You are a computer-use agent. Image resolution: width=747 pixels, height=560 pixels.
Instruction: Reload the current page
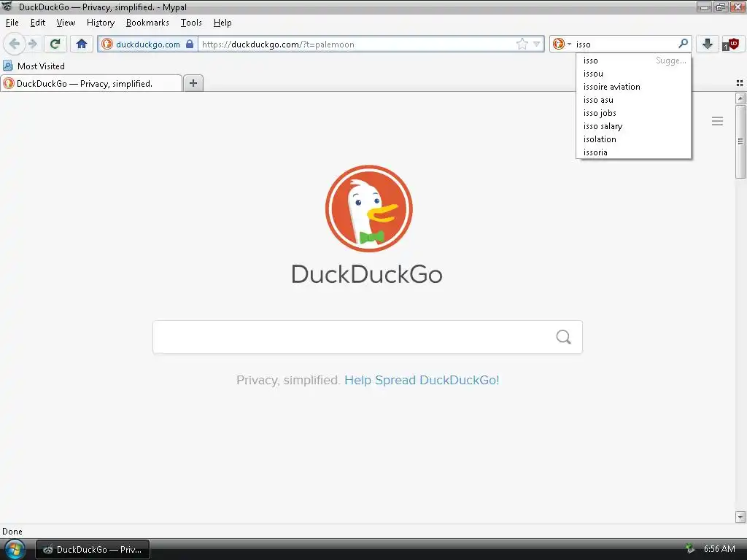55,44
